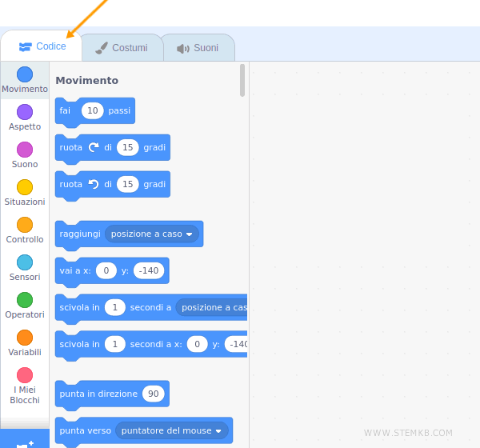
Task: Open the Variabili blocks category
Action: click(25, 338)
